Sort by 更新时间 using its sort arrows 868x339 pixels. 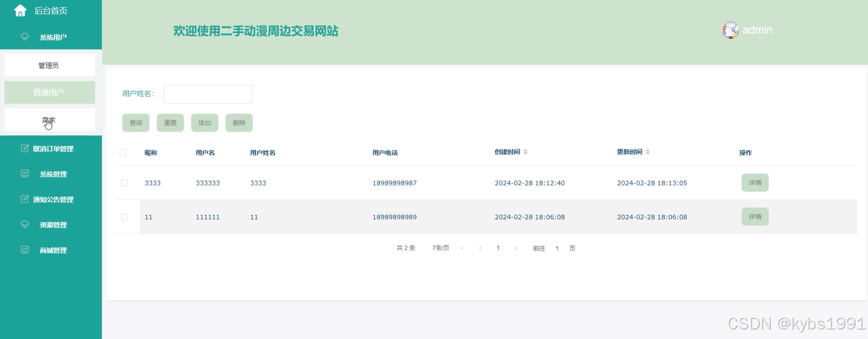pyautogui.click(x=647, y=152)
